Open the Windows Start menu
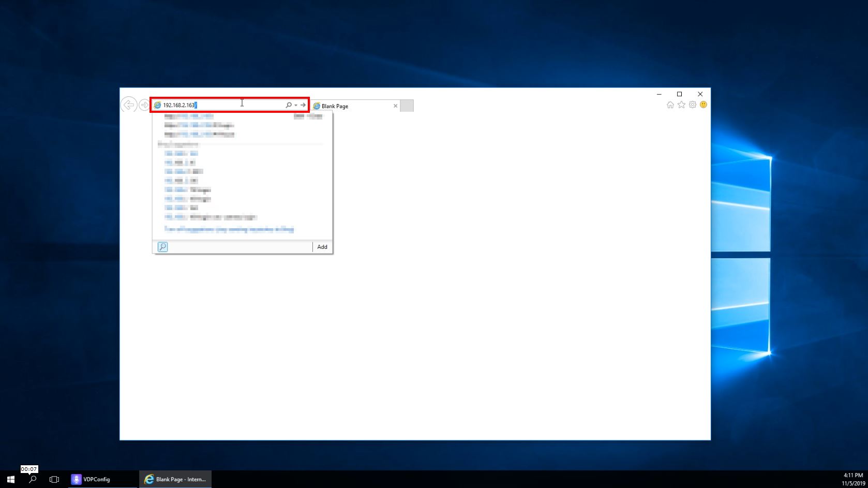Screen dimensions: 868x488 pyautogui.click(x=10, y=479)
